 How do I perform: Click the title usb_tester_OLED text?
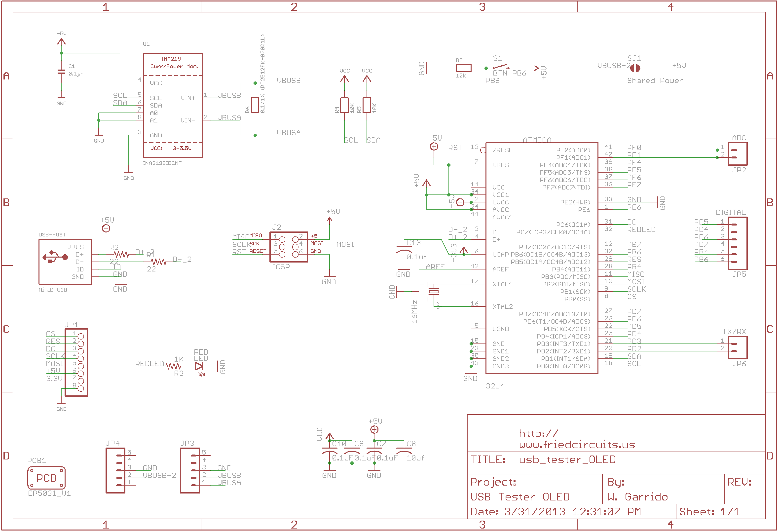click(x=567, y=460)
